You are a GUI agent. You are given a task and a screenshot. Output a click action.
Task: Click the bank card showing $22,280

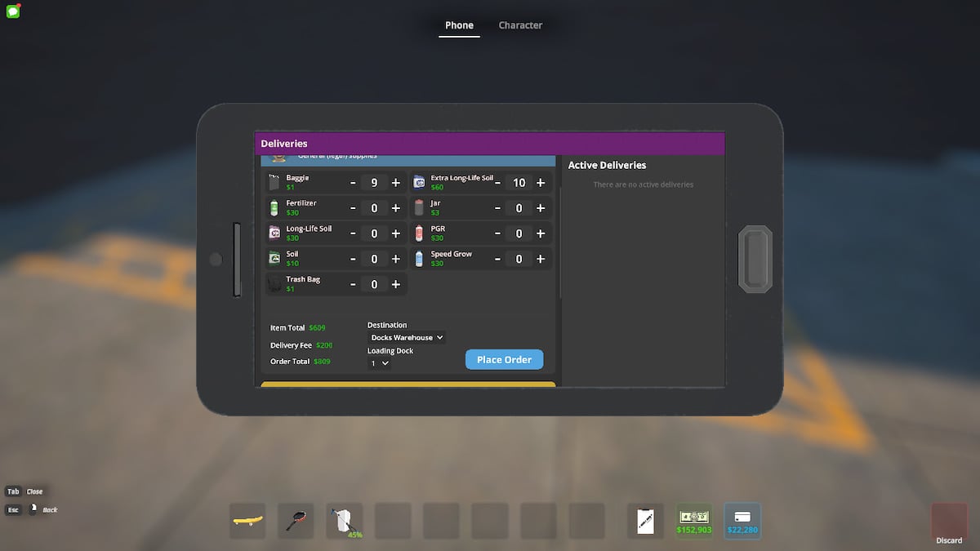(x=742, y=520)
